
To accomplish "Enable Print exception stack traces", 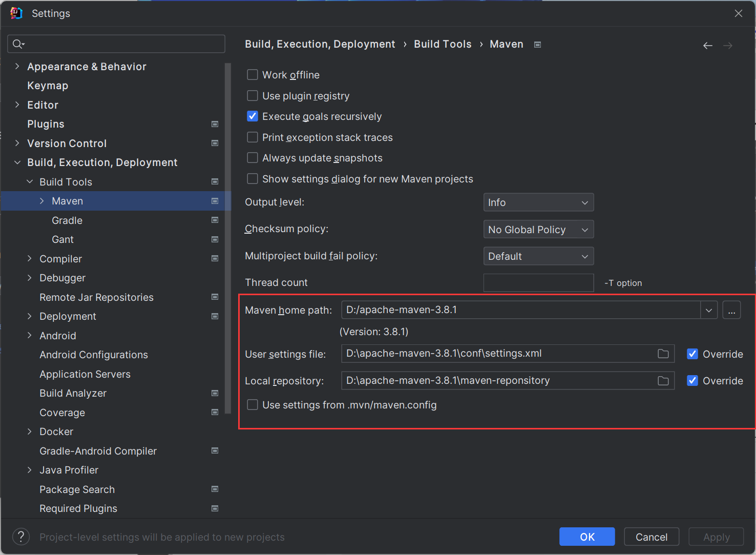I will point(253,137).
